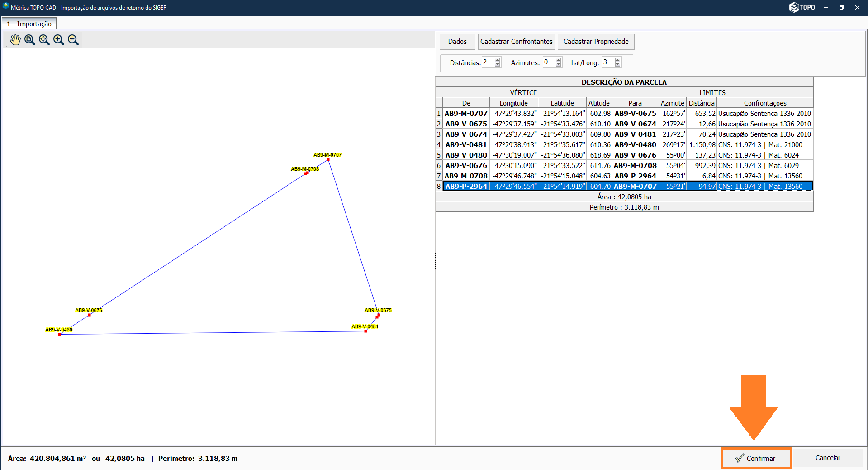The height and width of the screenshot is (470, 868).
Task: Select the Pan hand tool
Action: pyautogui.click(x=15, y=40)
